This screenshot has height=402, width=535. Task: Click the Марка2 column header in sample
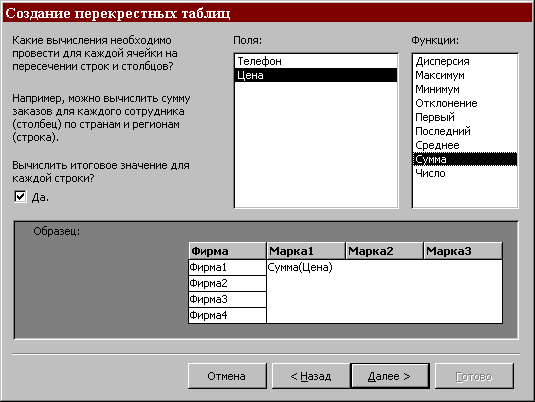tap(384, 251)
